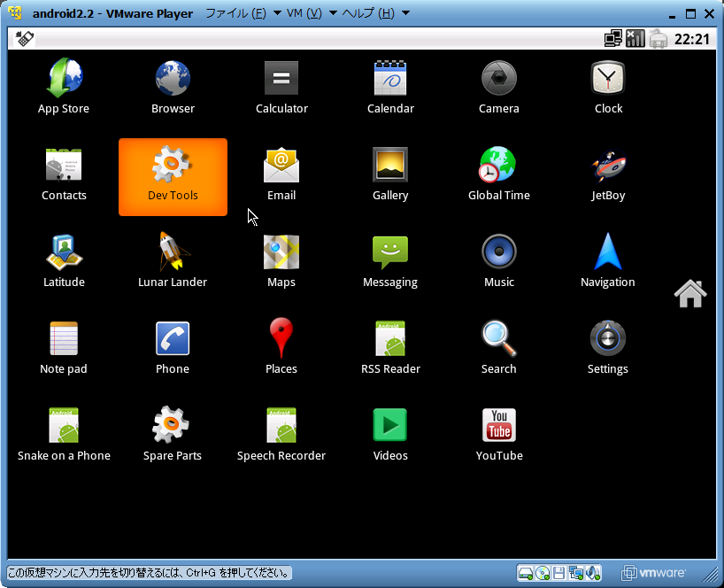Open the Clock app
The height and width of the screenshot is (588, 724).
(608, 87)
